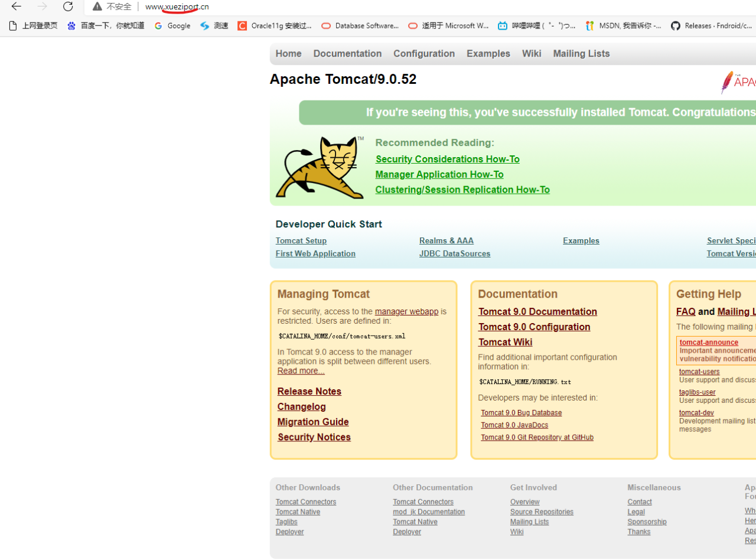Open the Google bookmark
The height and width of the screenshot is (560, 756).
pos(172,25)
